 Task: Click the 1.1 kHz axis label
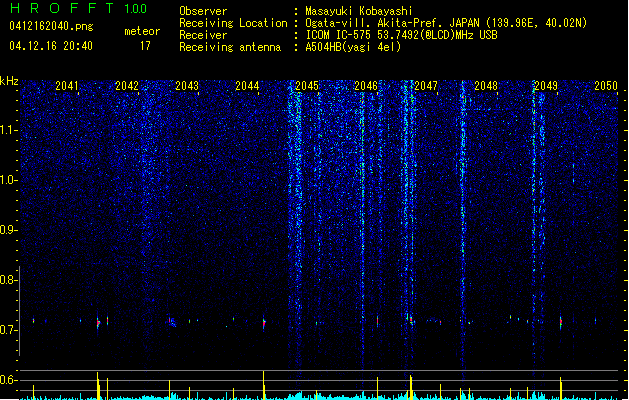[x=9, y=130]
